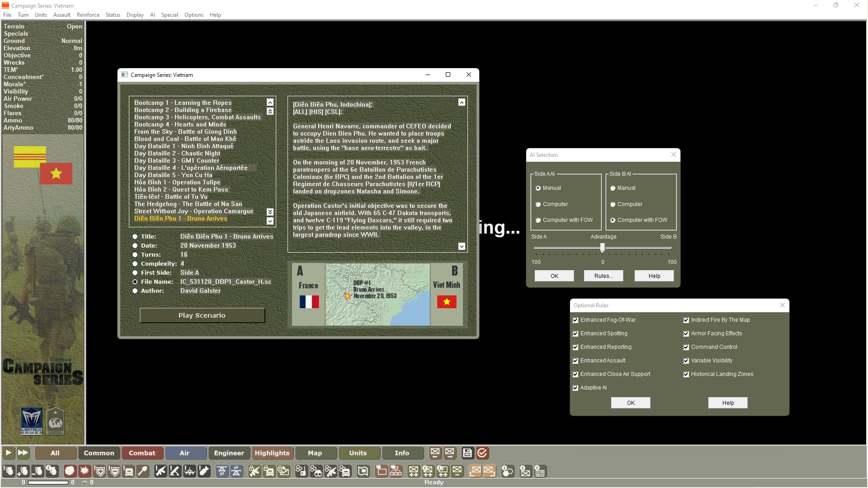Click the play button at bottom left
The height and width of the screenshot is (488, 868).
click(x=8, y=453)
